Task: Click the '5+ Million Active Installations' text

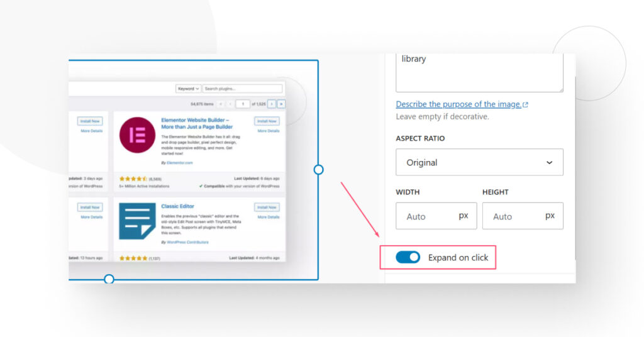Action: (144, 186)
